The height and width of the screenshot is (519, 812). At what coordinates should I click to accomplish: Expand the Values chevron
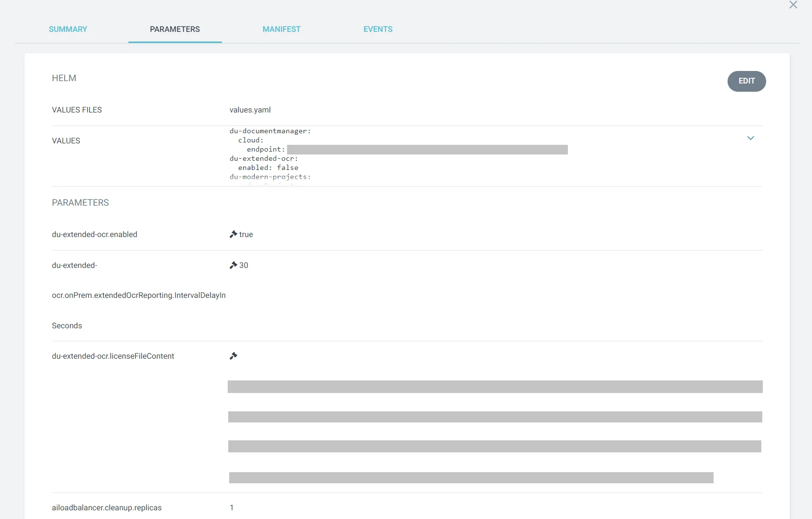(x=750, y=138)
